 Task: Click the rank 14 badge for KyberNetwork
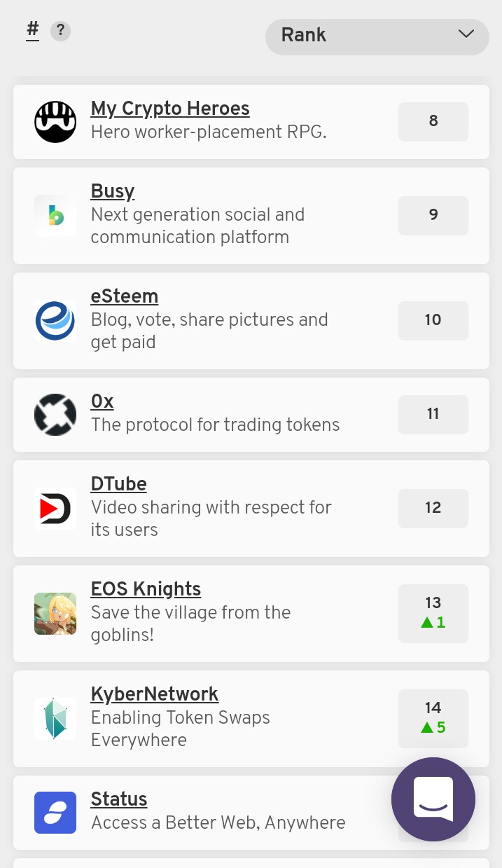433,719
